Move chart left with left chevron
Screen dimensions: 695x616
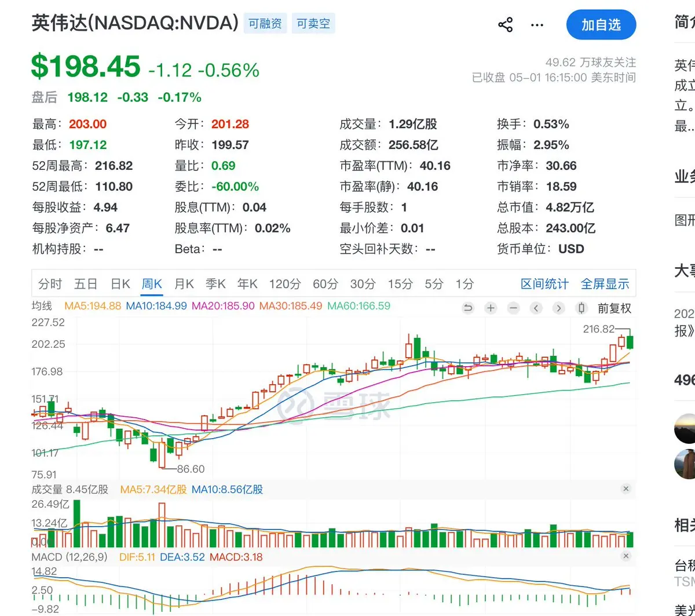(536, 308)
